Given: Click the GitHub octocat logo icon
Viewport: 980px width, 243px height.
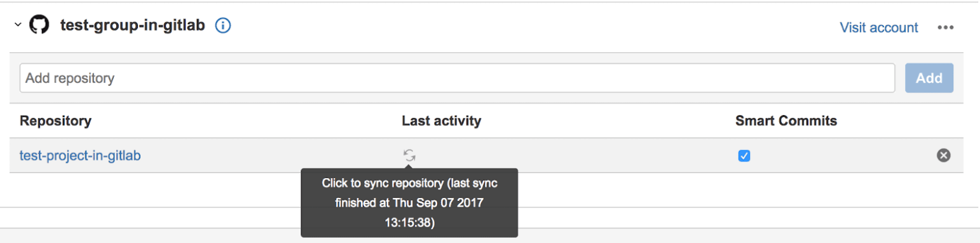Looking at the screenshot, I should pos(39,25).
